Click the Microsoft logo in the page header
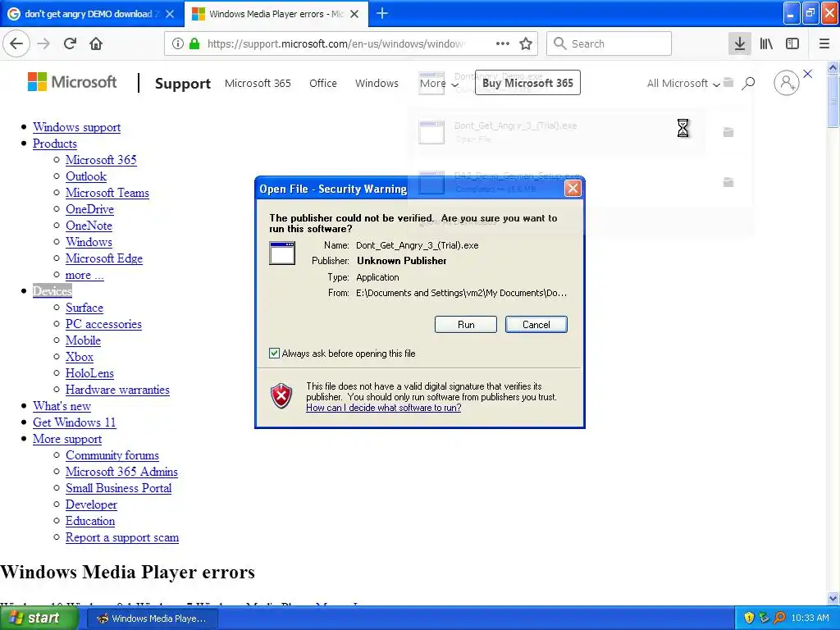This screenshot has height=630, width=840. click(72, 82)
